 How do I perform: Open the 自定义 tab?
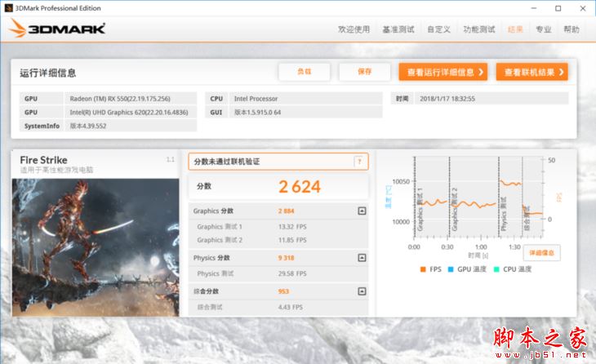pos(439,29)
